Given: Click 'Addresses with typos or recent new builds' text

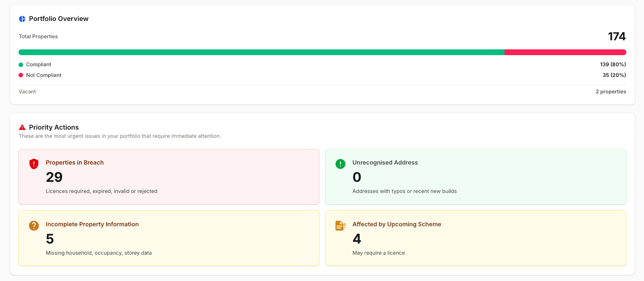Looking at the screenshot, I should (x=405, y=191).
